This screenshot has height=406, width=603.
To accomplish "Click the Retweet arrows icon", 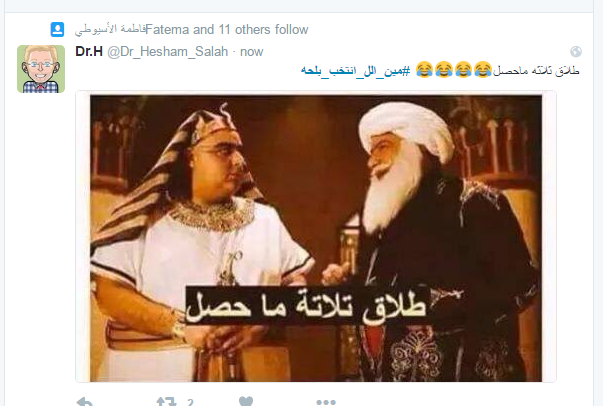I will click(x=166, y=402).
